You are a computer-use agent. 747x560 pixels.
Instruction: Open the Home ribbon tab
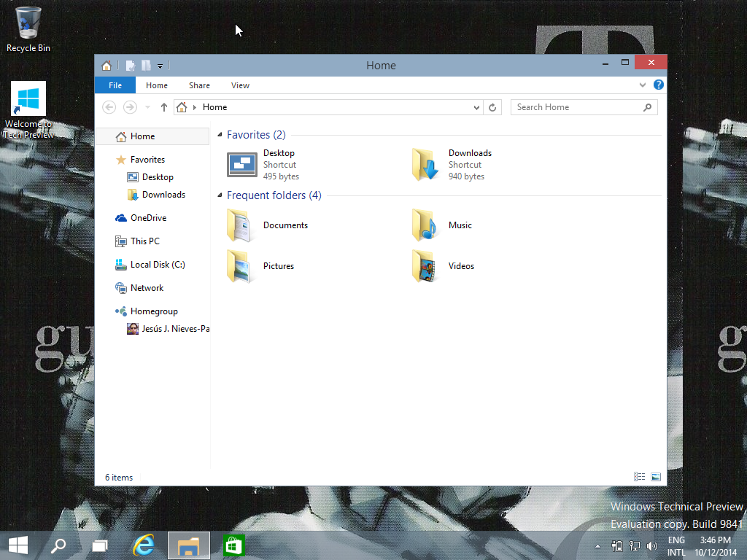coord(157,85)
